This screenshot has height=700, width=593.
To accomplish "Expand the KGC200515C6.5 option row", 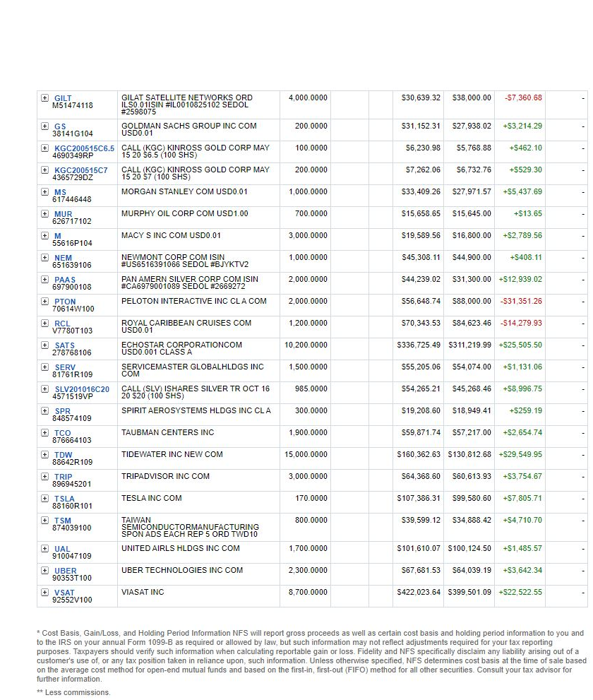I will click(44, 148).
